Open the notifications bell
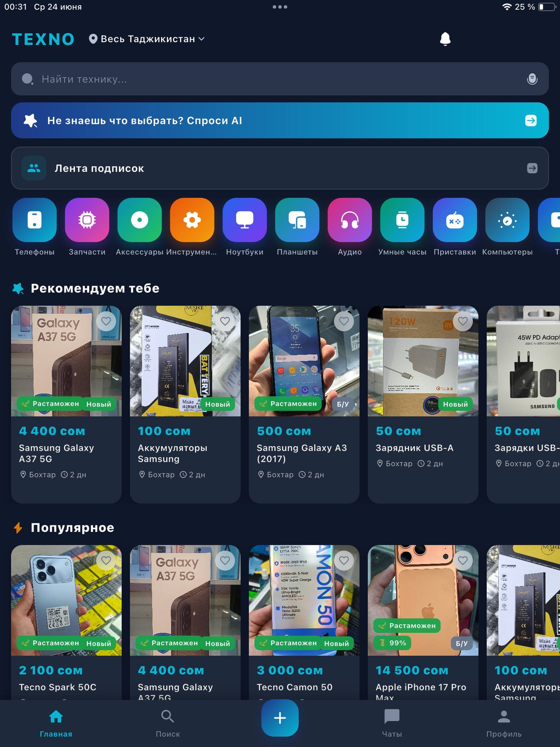This screenshot has height=747, width=560. pos(445,39)
